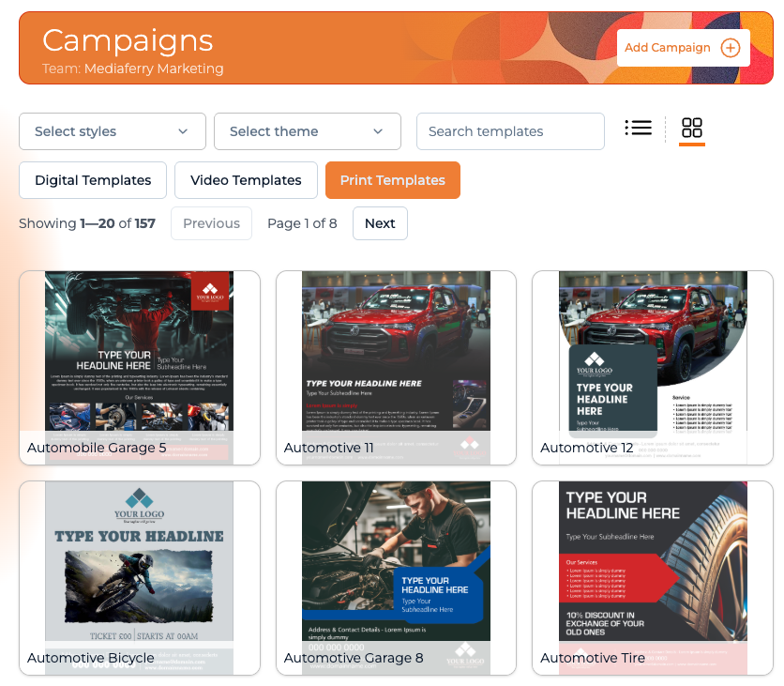
Task: Go to Next page of templates
Action: (380, 223)
